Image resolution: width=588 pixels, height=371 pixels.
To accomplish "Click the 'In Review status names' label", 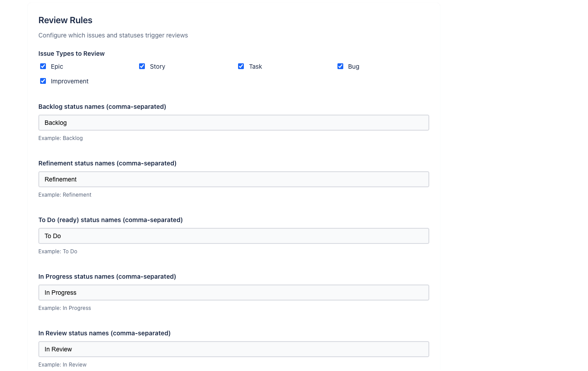I will tap(104, 333).
